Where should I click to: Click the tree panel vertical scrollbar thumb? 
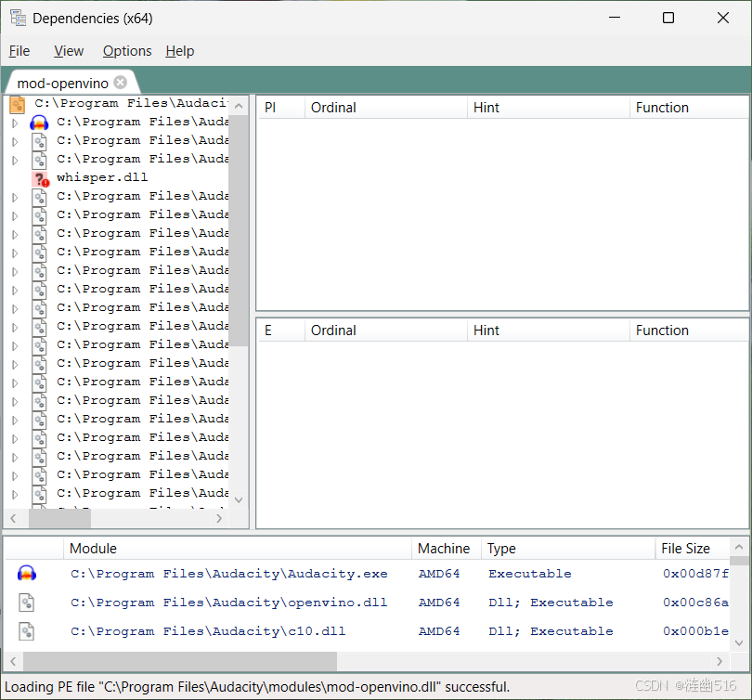(x=239, y=230)
